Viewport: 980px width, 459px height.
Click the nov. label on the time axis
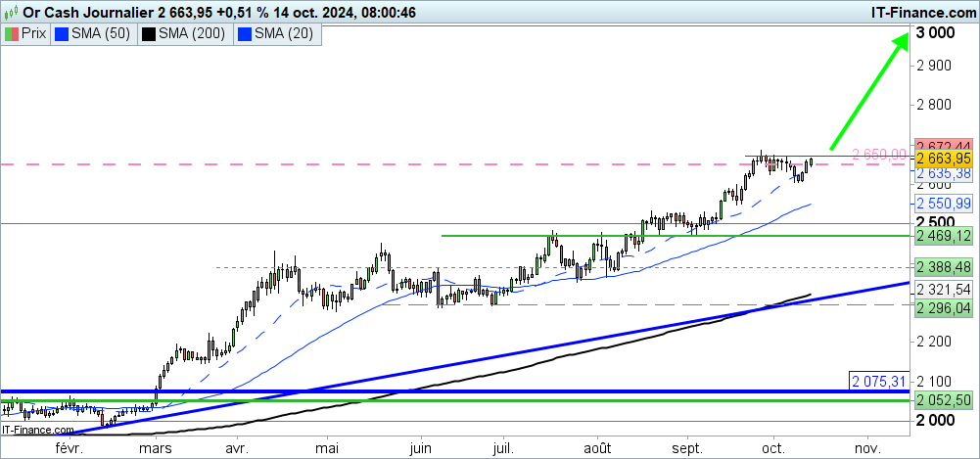(865, 447)
